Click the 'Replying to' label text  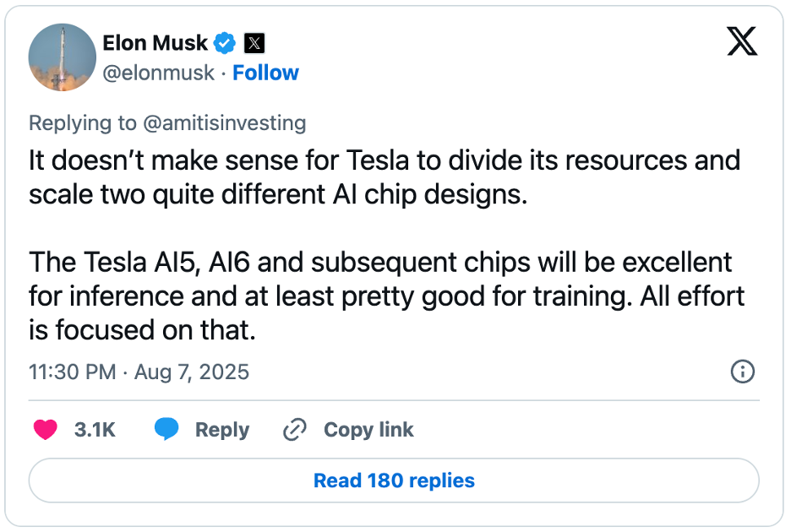(x=83, y=123)
